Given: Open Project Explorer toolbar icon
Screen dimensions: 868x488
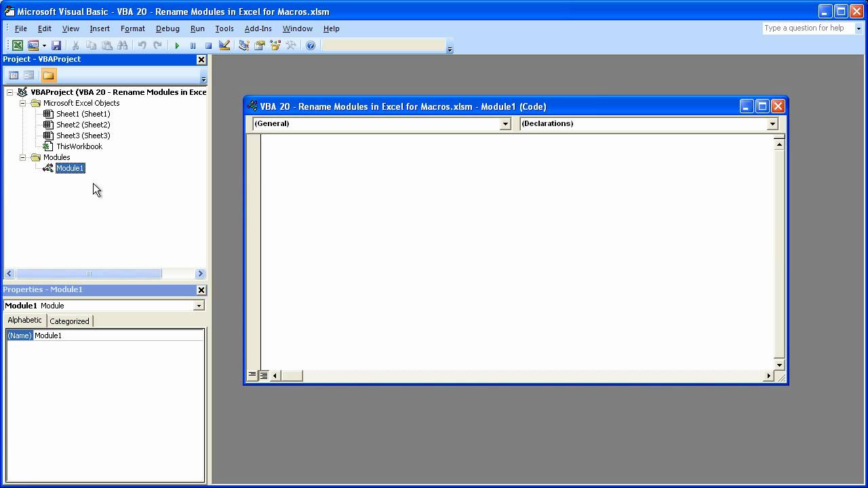Looking at the screenshot, I should [243, 45].
